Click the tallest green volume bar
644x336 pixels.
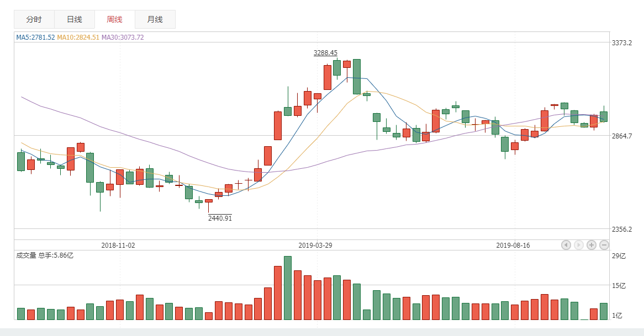288,288
